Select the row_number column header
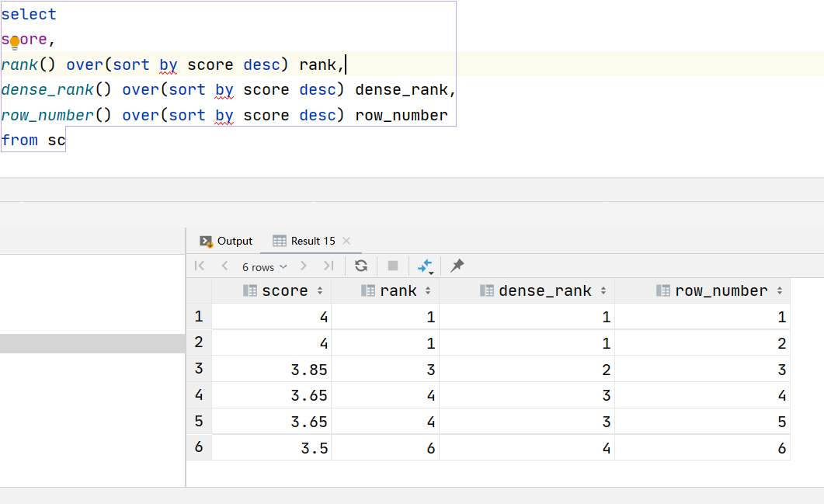 coord(703,290)
